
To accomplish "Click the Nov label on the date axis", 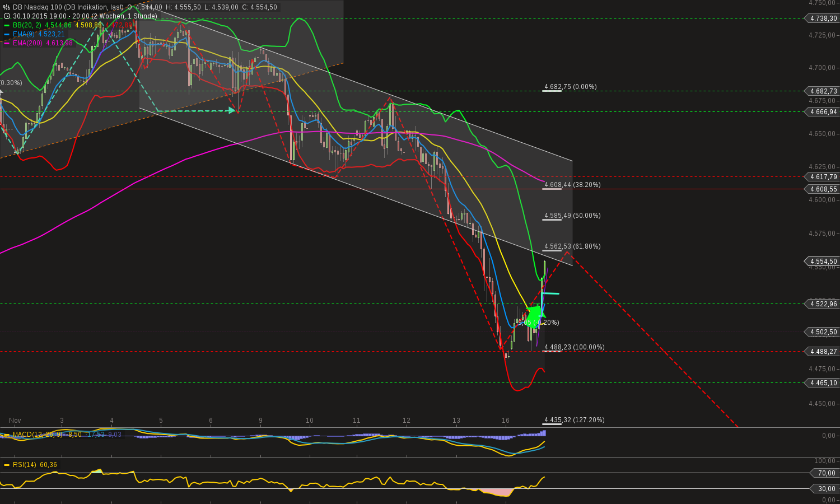I will (15, 421).
